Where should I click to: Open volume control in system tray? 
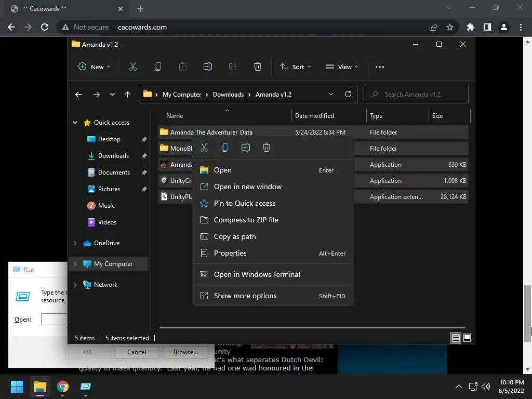point(486,387)
